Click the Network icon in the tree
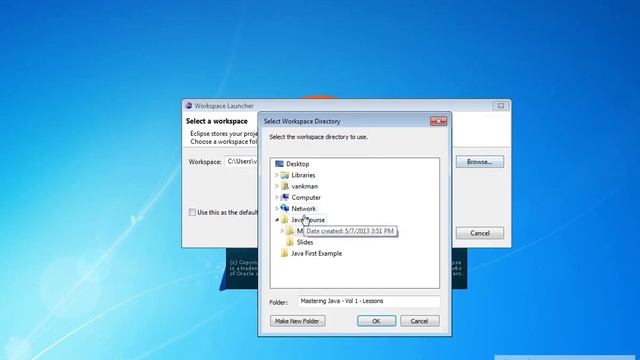 point(285,209)
